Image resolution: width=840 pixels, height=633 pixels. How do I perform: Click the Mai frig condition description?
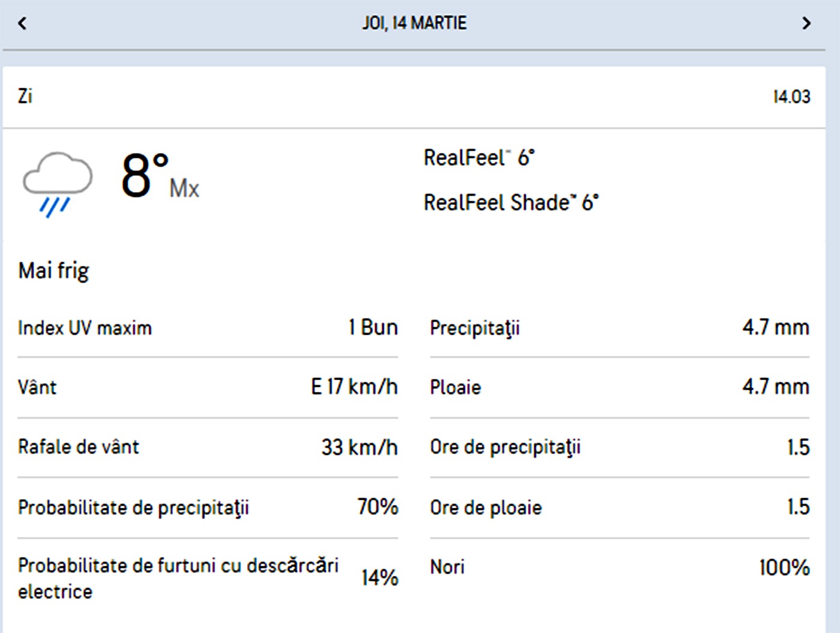[x=53, y=269]
